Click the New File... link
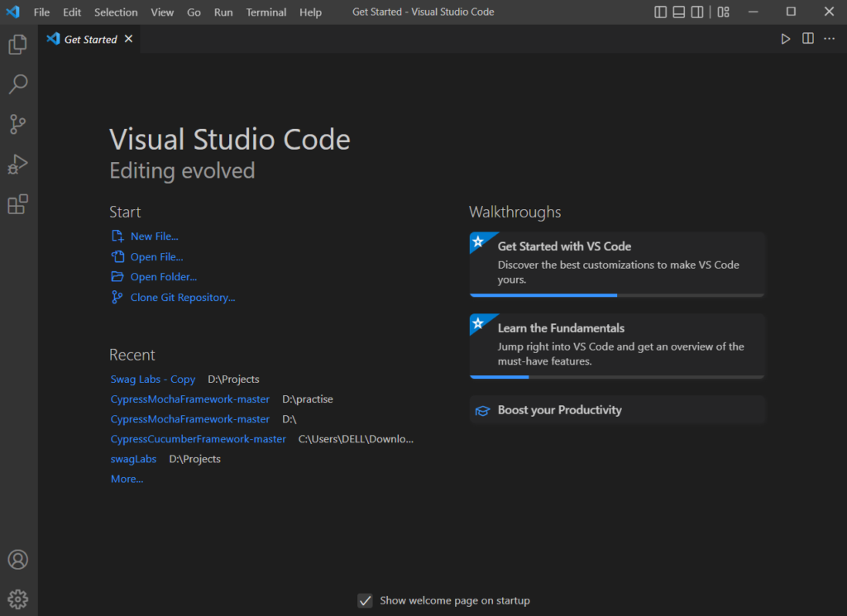 point(154,236)
